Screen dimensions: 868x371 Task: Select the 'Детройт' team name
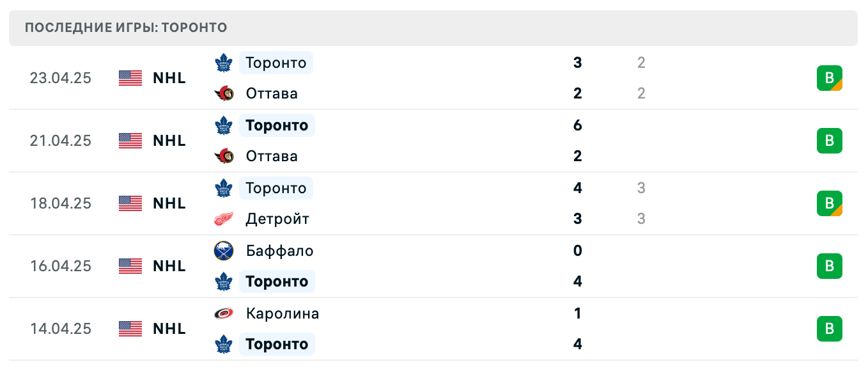pyautogui.click(x=277, y=218)
